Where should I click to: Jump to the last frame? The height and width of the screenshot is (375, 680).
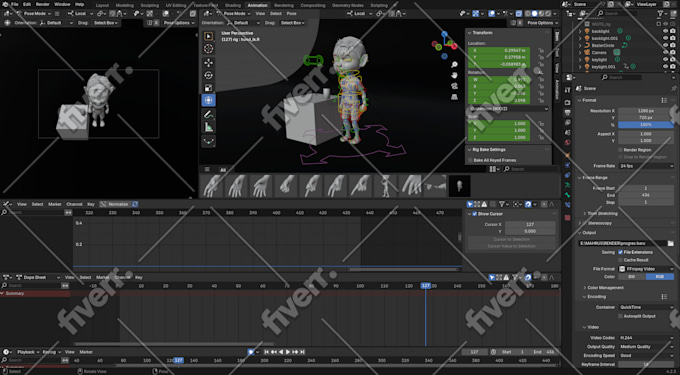(302, 352)
